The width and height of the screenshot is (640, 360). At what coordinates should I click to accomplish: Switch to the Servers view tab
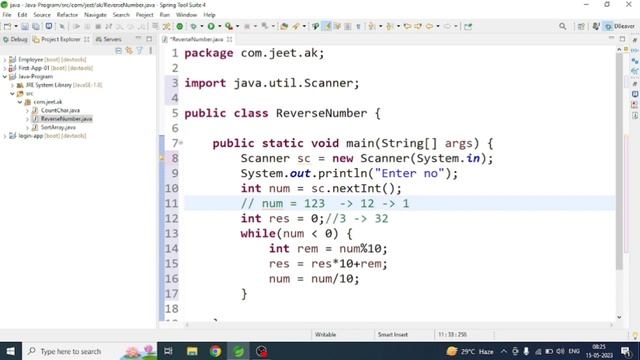tap(109, 39)
